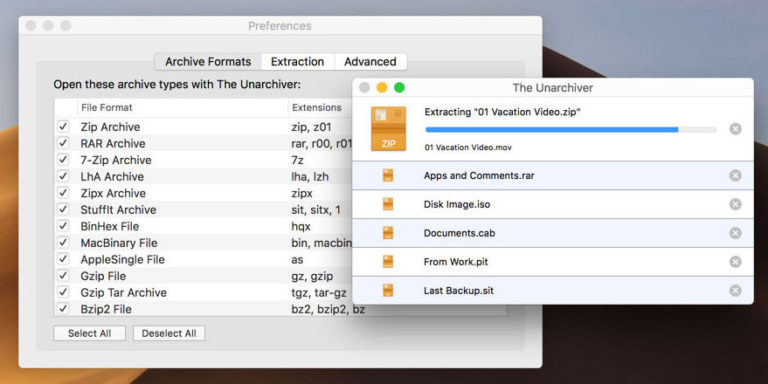Select the Documents.cab row text
768x384 pixels.
(x=459, y=233)
